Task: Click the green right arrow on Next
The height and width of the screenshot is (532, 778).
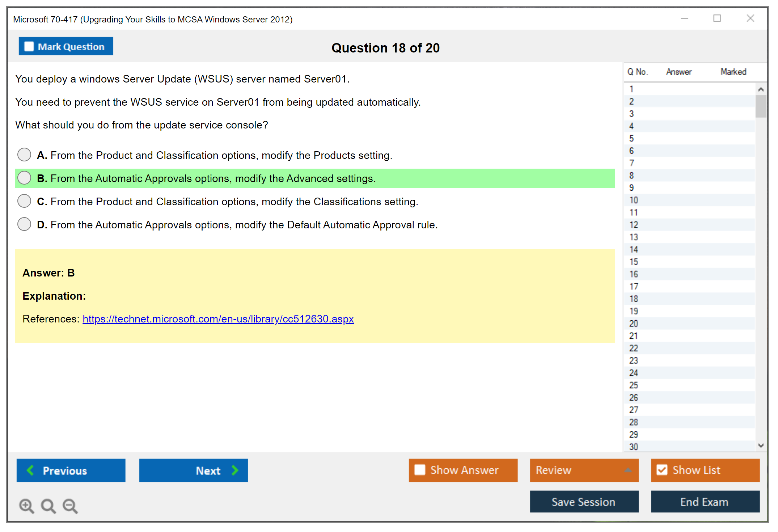Action: (x=235, y=470)
